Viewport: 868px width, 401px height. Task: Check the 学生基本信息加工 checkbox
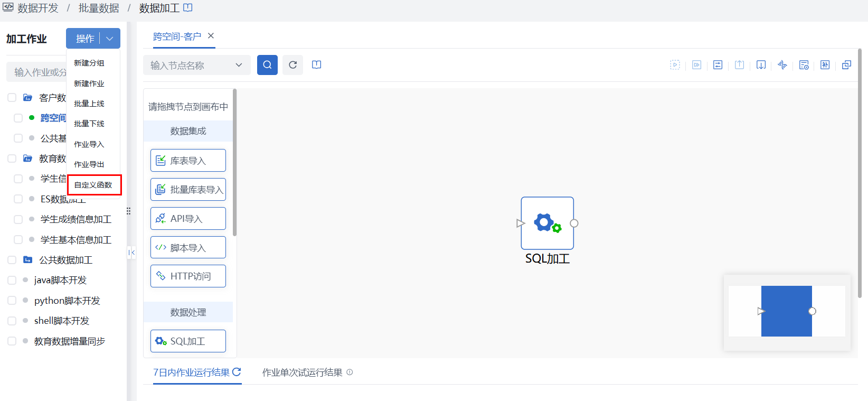click(x=18, y=240)
